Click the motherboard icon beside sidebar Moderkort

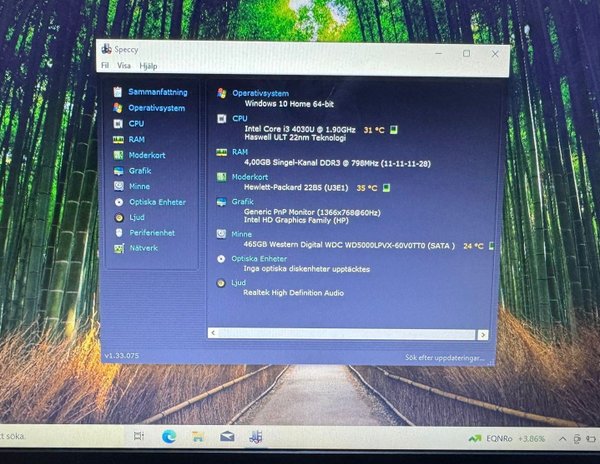pyautogui.click(x=118, y=155)
